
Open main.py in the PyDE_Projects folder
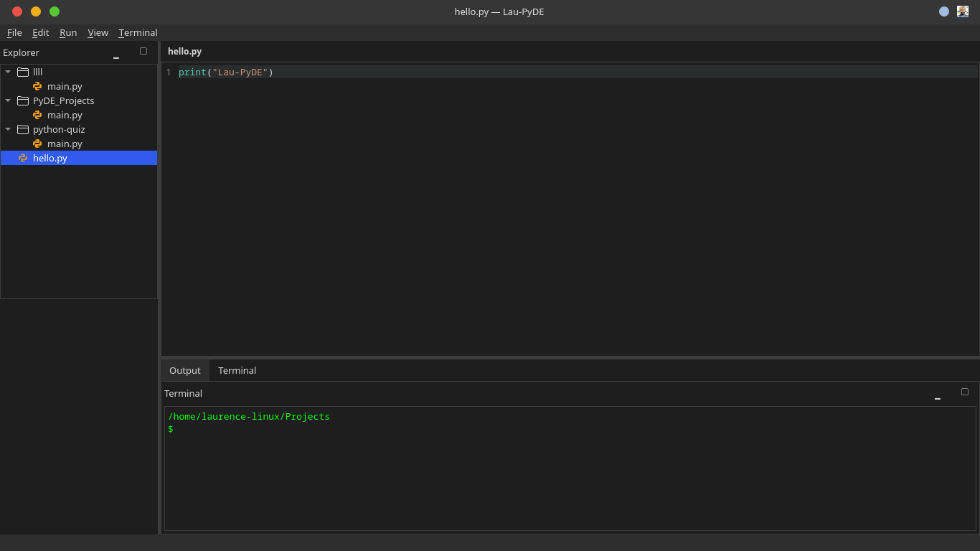[x=65, y=115]
